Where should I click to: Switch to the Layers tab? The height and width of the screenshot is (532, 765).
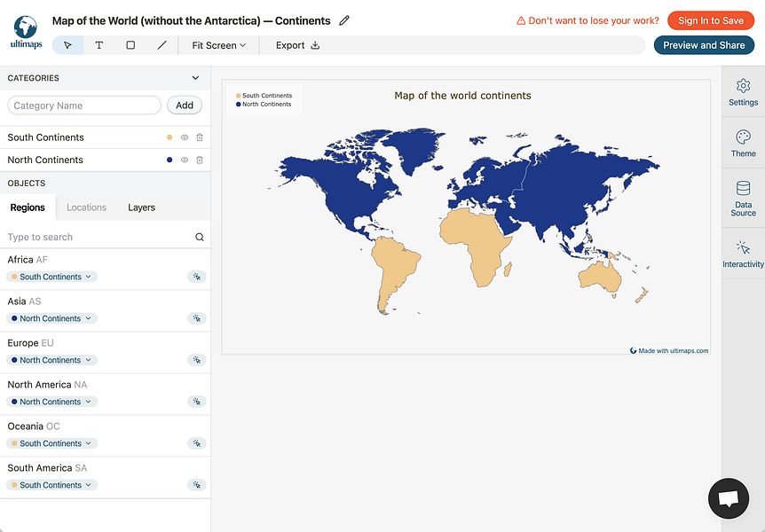pos(141,207)
